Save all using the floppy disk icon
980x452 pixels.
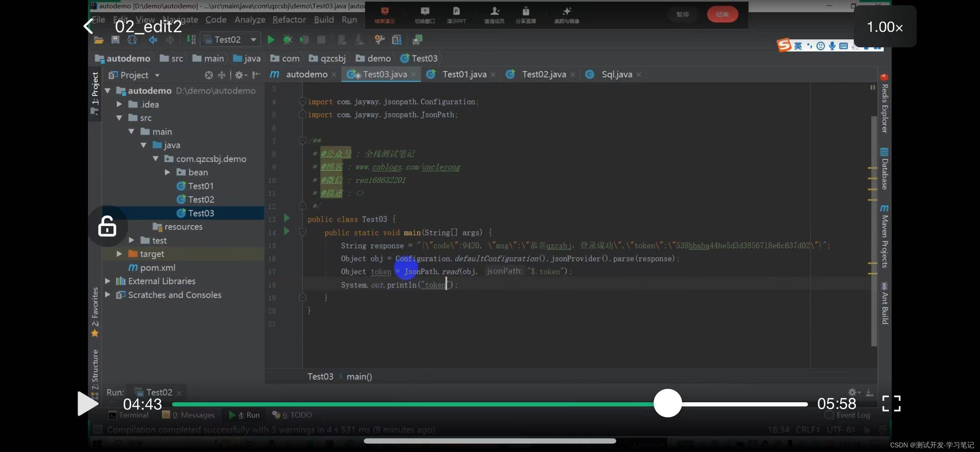(115, 40)
